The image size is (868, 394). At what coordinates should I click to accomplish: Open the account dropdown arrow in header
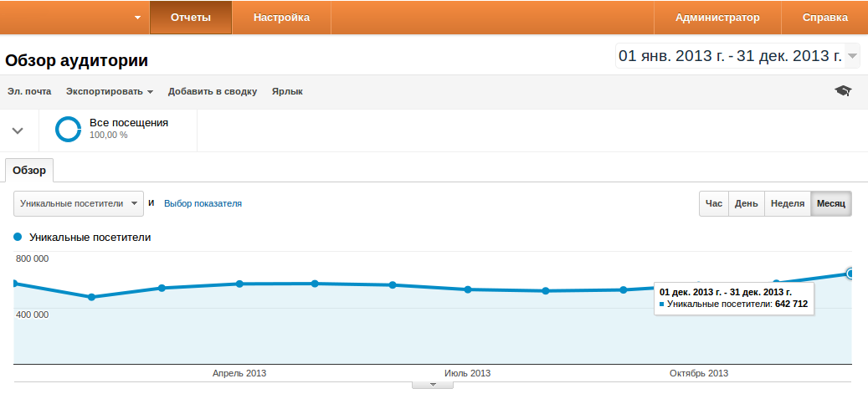(x=137, y=18)
